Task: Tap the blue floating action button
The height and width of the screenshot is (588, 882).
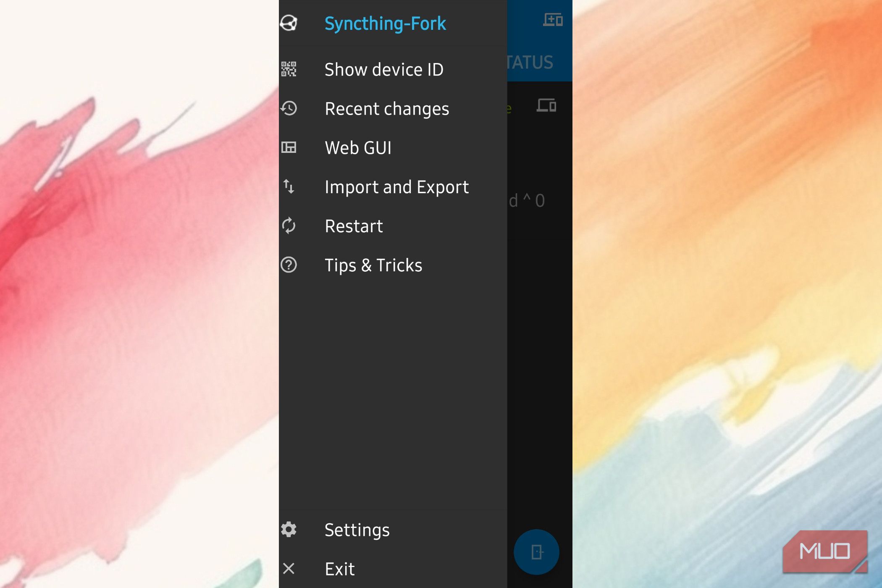Action: click(x=536, y=552)
